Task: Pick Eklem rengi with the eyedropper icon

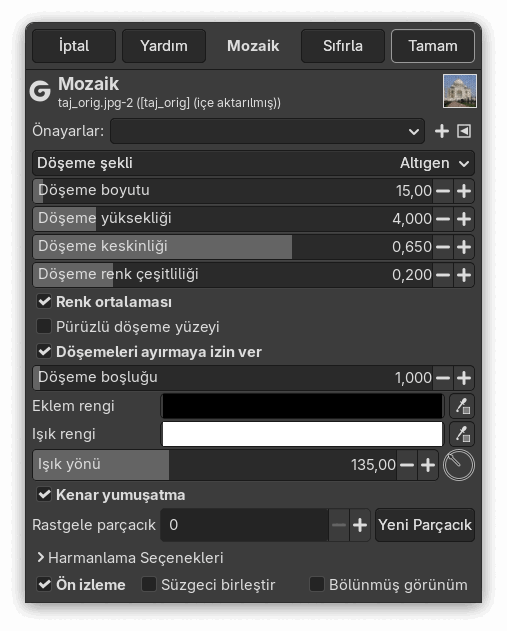Action: tap(462, 406)
